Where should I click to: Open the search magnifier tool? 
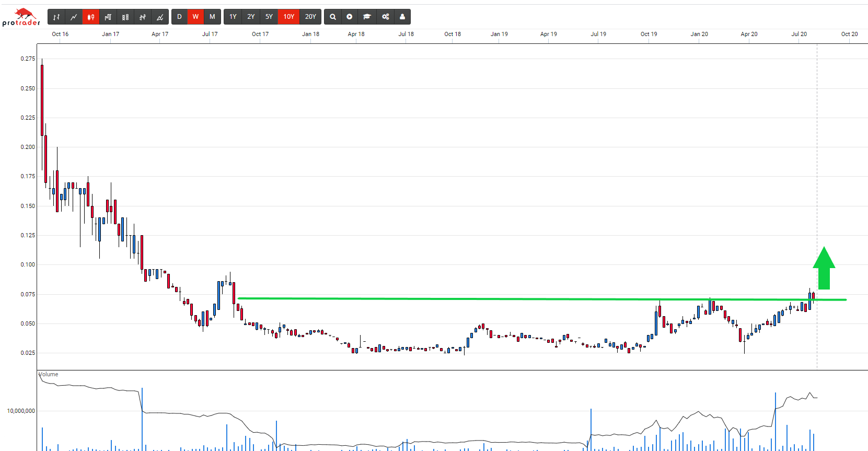pos(333,17)
